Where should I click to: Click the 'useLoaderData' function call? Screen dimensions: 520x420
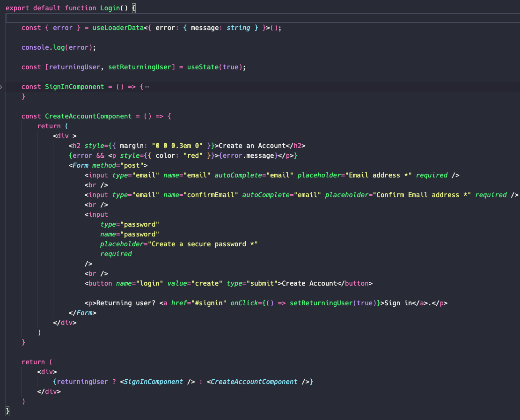click(x=118, y=28)
